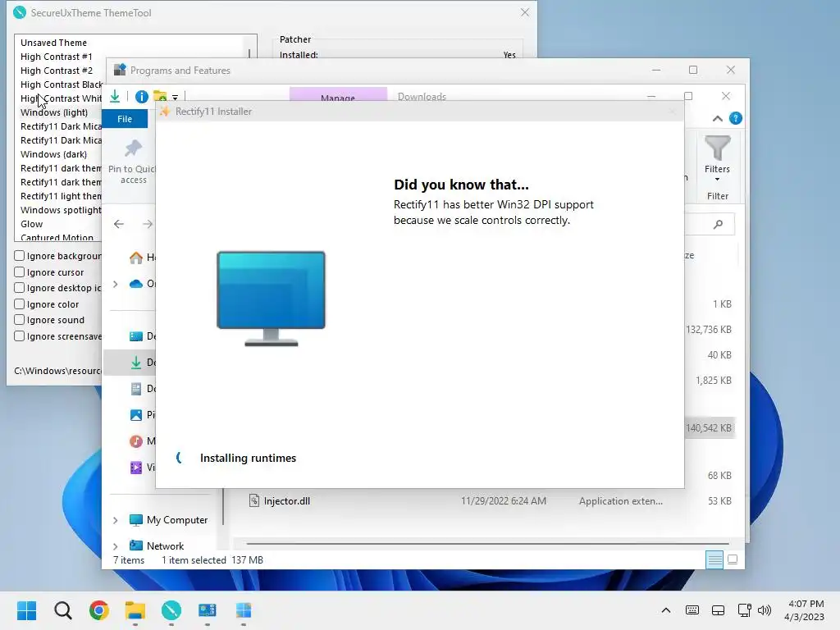Select Unsaved Theme in theme list

[53, 43]
